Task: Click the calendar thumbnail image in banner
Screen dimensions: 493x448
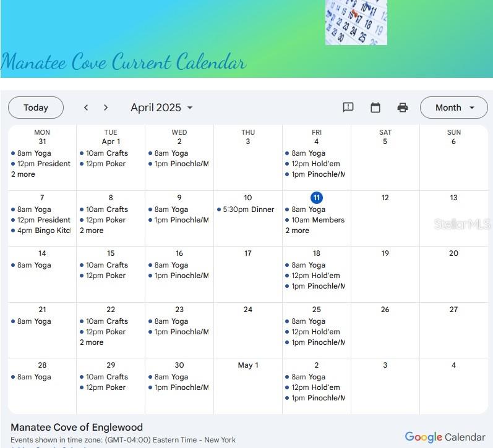Action: coord(356,22)
